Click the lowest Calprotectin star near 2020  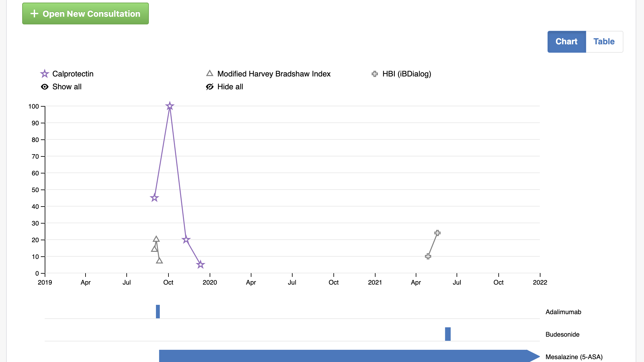(x=200, y=265)
